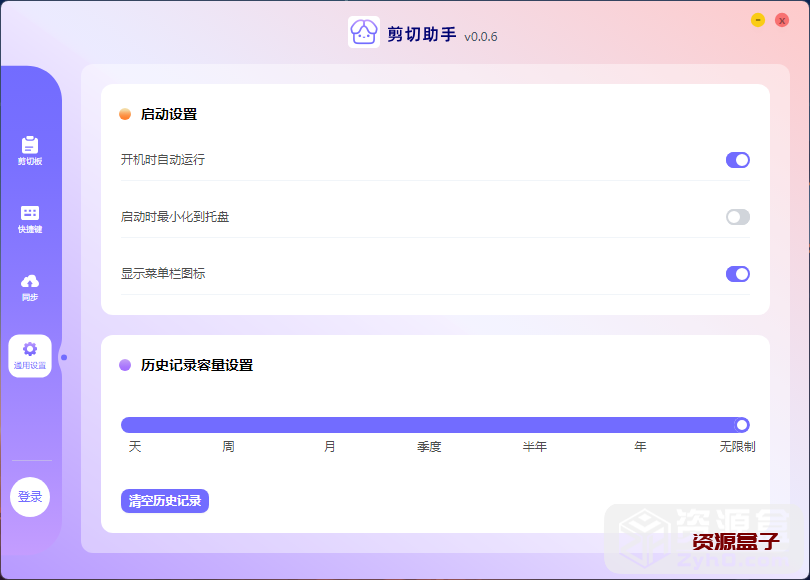Click the 登录 login button
Viewport: 810px width, 580px height.
[x=30, y=497]
